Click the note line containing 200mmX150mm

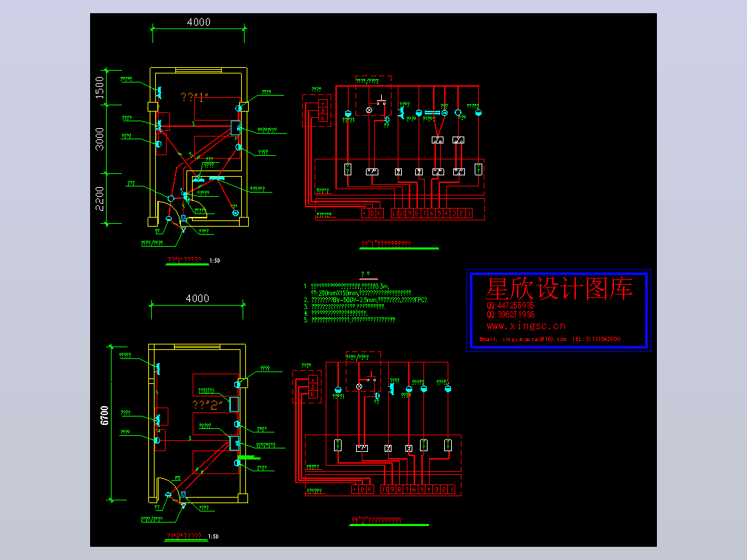pyautogui.click(x=362, y=293)
